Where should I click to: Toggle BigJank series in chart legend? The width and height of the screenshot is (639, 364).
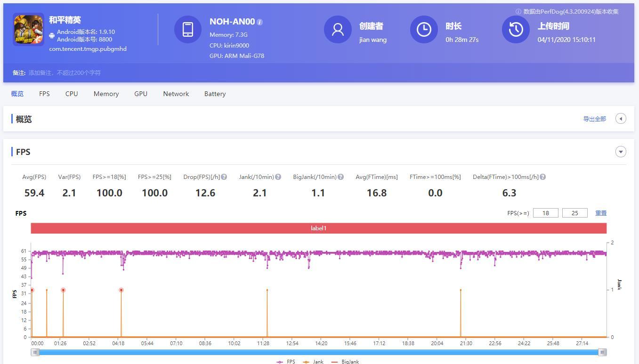pos(345,362)
